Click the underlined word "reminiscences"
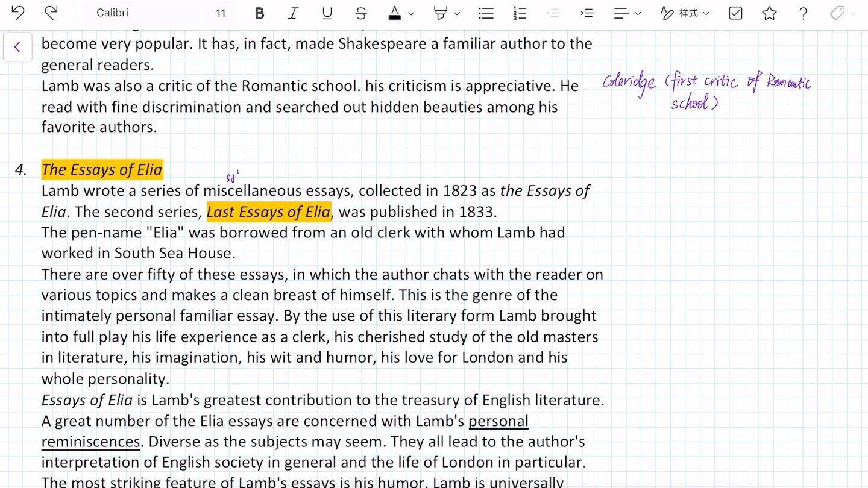This screenshot has width=868, height=488. [90, 442]
